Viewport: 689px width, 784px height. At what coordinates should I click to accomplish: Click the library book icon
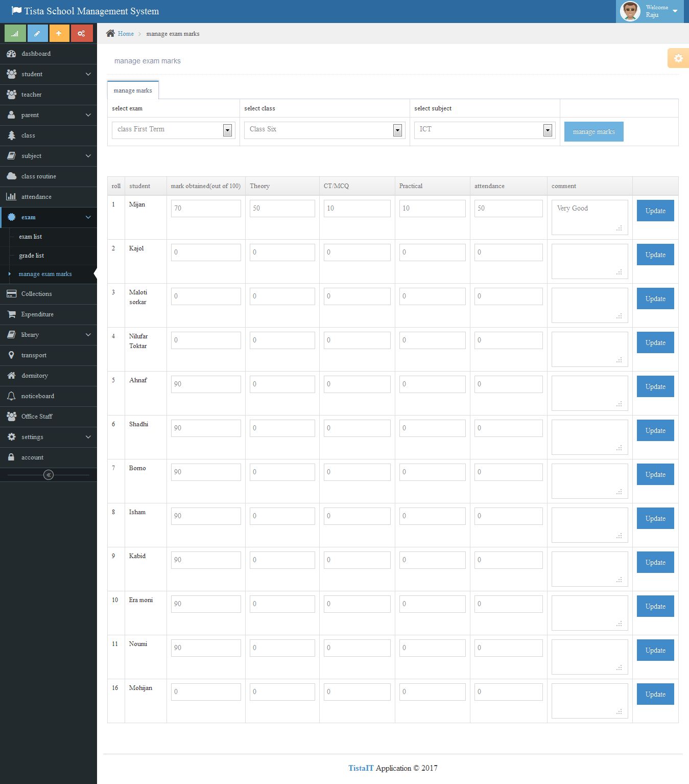click(11, 335)
